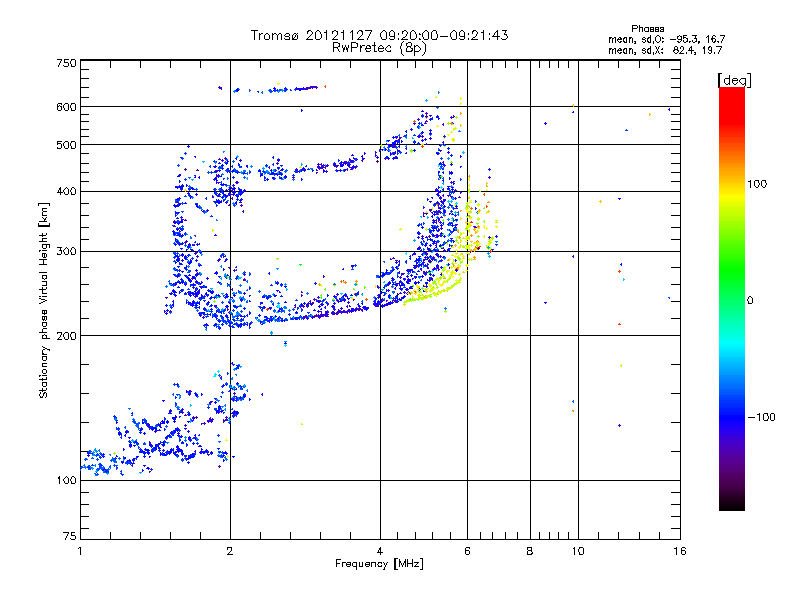Click the y-axis tick label "500"

[x=66, y=145]
